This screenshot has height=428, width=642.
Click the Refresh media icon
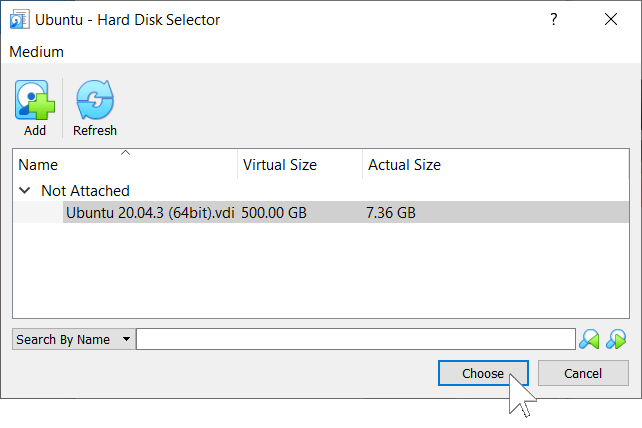click(95, 100)
